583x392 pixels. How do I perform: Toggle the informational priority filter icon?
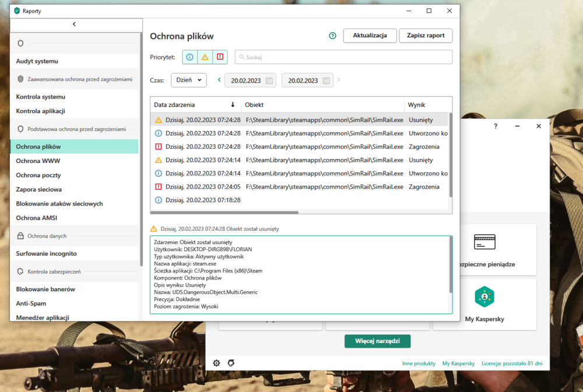coord(189,56)
